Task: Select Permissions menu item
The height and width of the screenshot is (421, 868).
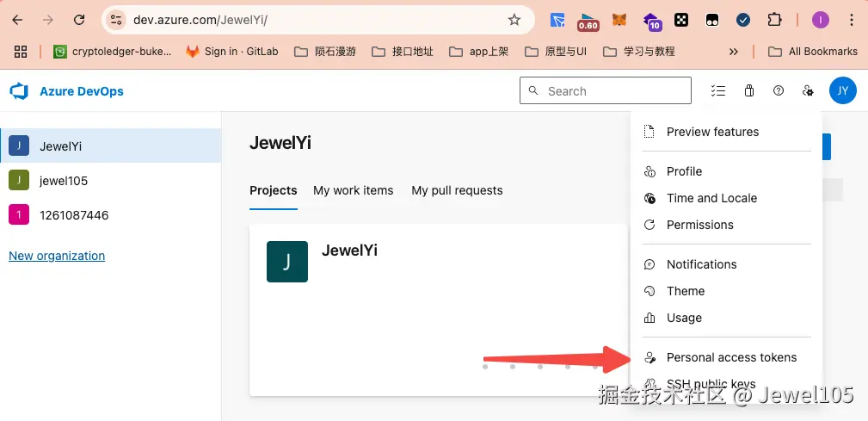Action: click(726, 225)
